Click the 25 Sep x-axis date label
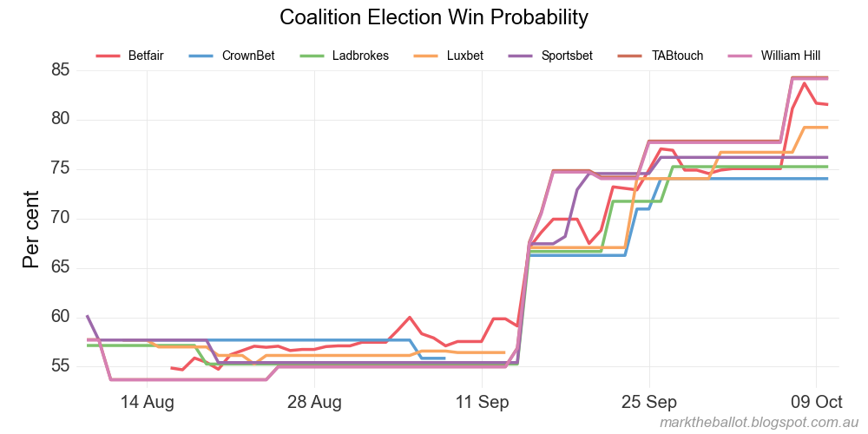Viewport: 868px width, 434px height. click(x=649, y=402)
